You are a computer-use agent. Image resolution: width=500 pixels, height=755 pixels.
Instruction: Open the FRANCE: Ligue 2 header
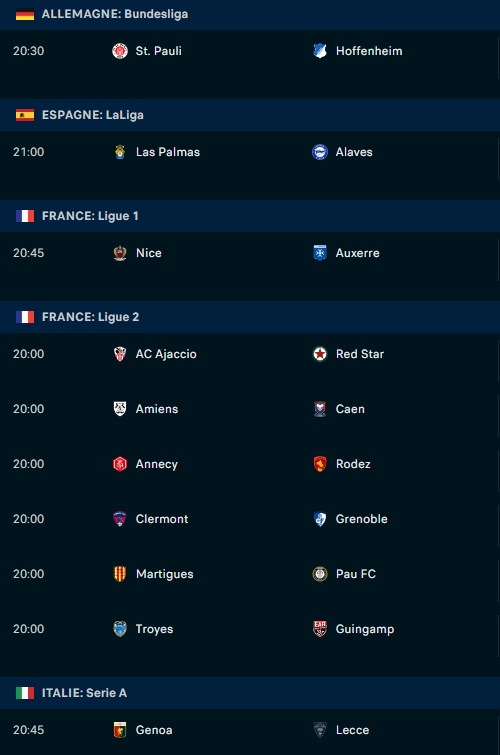(250, 317)
